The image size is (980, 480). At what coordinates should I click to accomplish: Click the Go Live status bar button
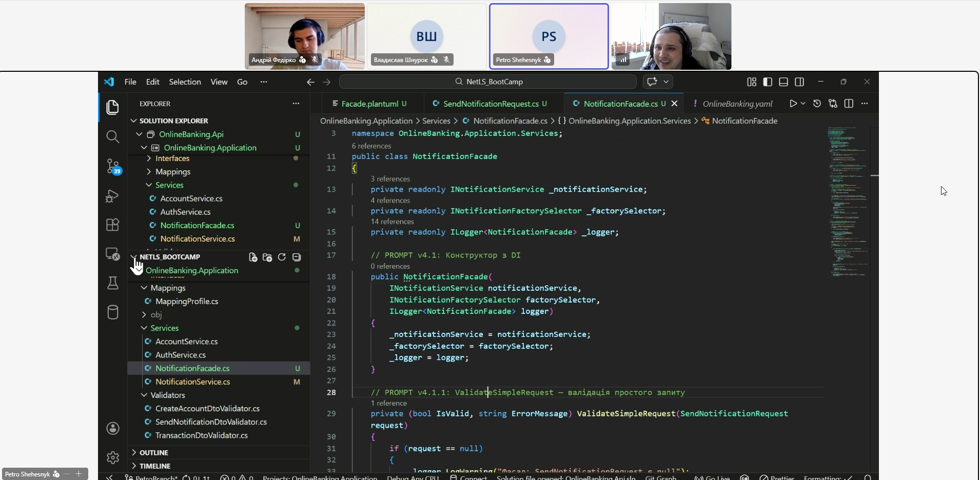pos(712,477)
